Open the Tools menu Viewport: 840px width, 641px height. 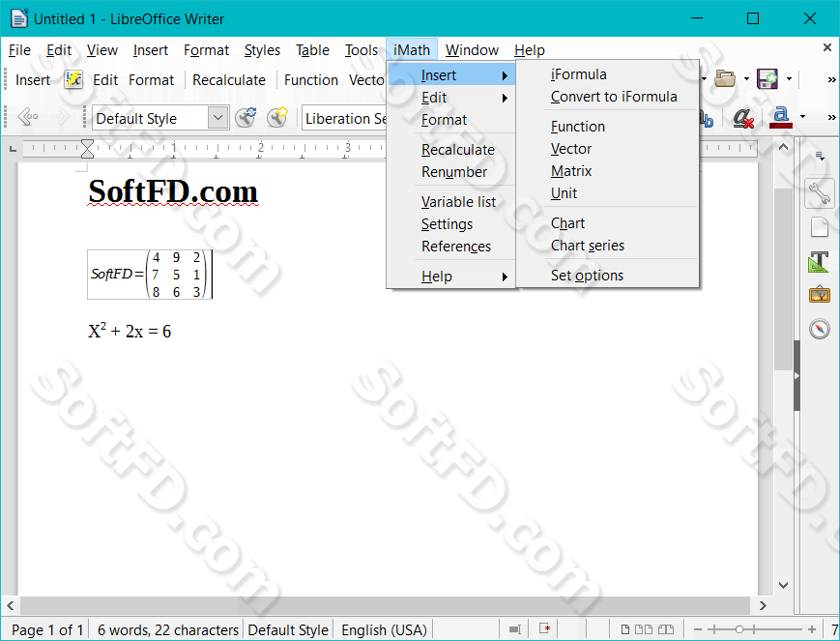[362, 50]
